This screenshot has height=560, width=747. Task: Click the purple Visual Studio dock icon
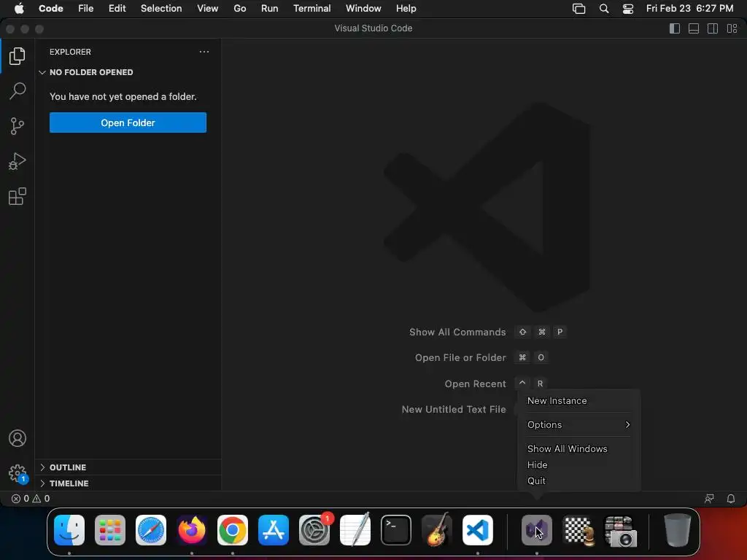point(537,530)
